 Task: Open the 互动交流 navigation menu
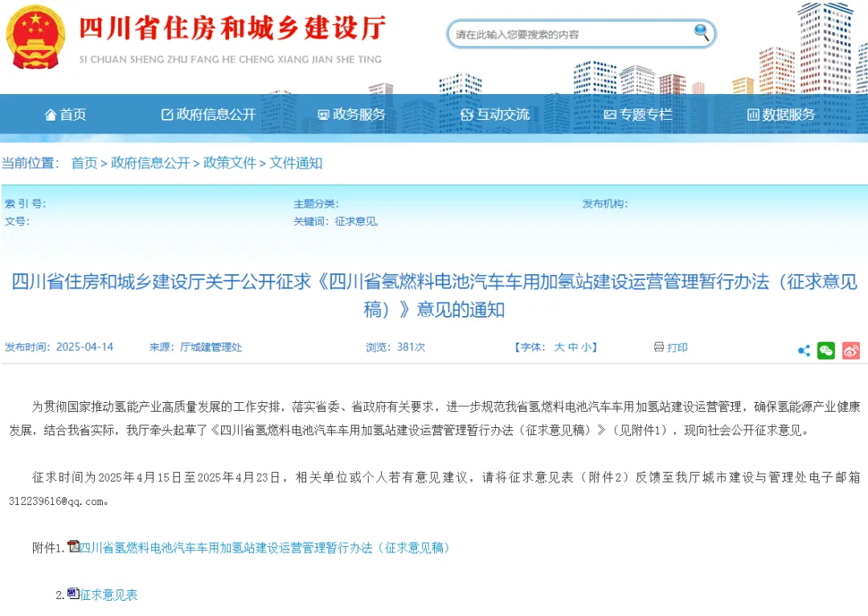[495, 115]
